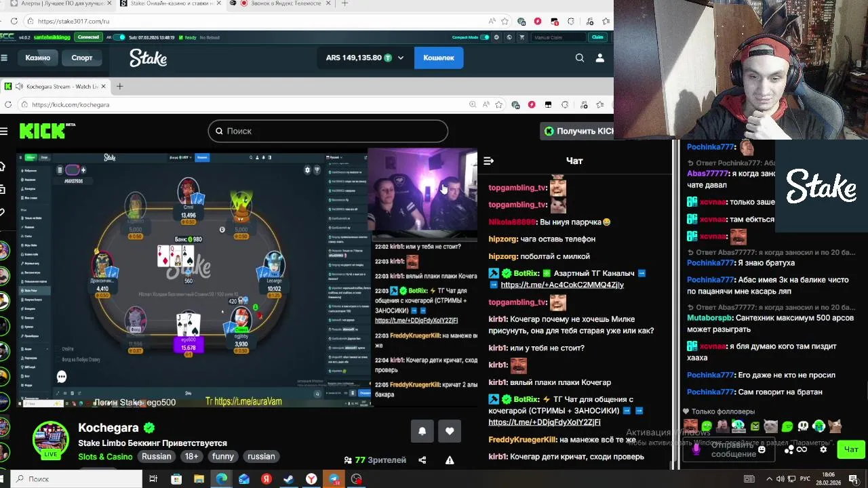This screenshot has width=868, height=488.
Task: Focus the Manual Claim input field
Action: [x=558, y=37]
